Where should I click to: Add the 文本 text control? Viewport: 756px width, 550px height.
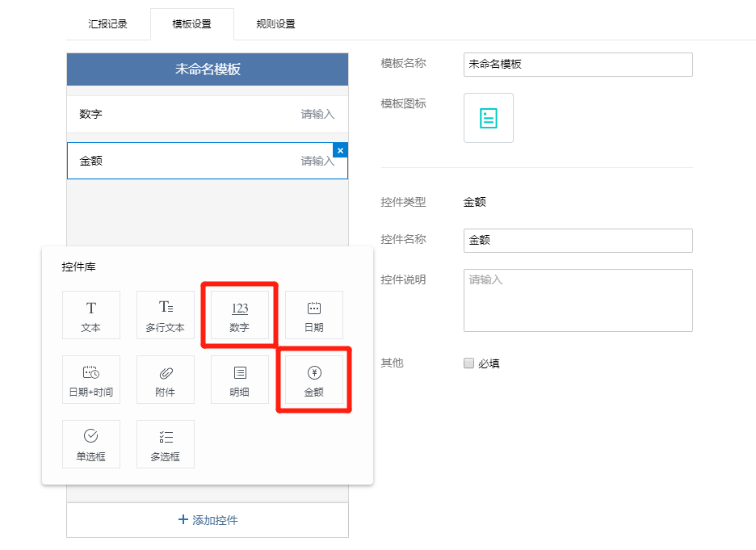pyautogui.click(x=91, y=315)
